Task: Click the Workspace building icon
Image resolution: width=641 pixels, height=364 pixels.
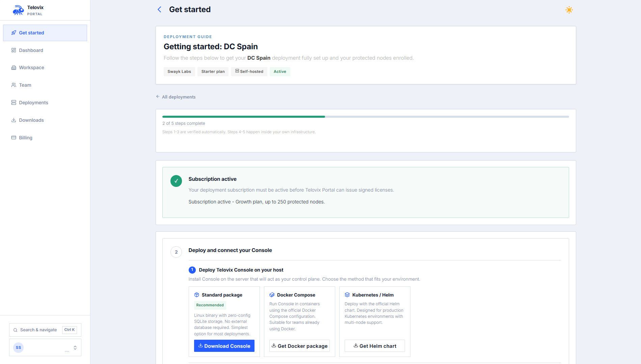Action: click(14, 67)
